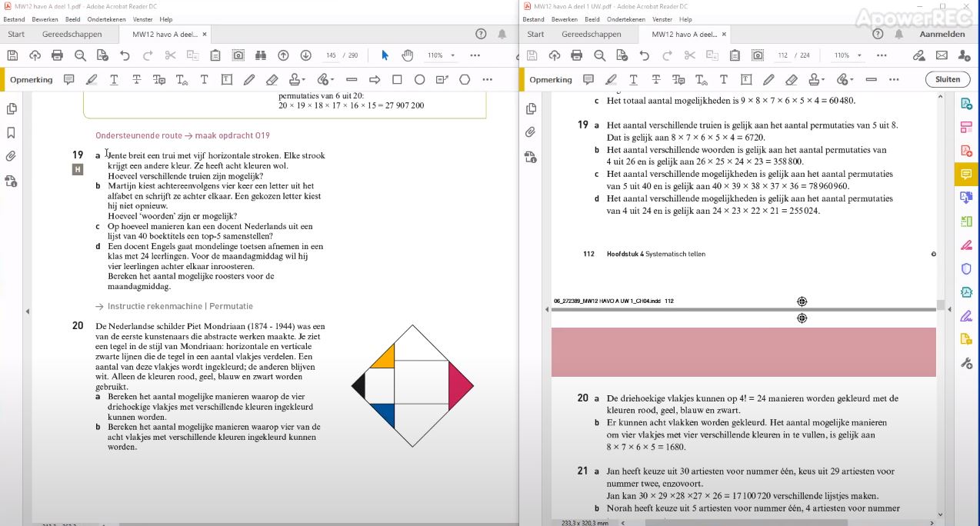Click page number field 112 in right window
980x526 pixels.
(x=783, y=55)
